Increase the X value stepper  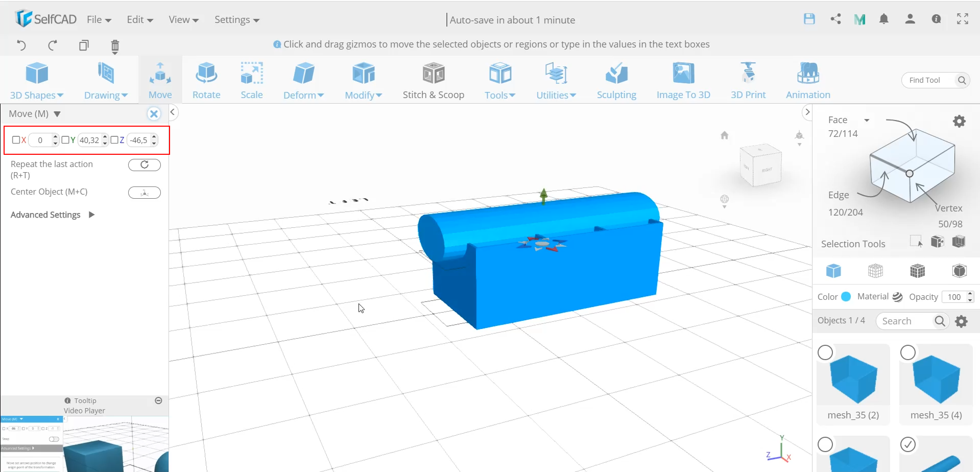(x=55, y=137)
